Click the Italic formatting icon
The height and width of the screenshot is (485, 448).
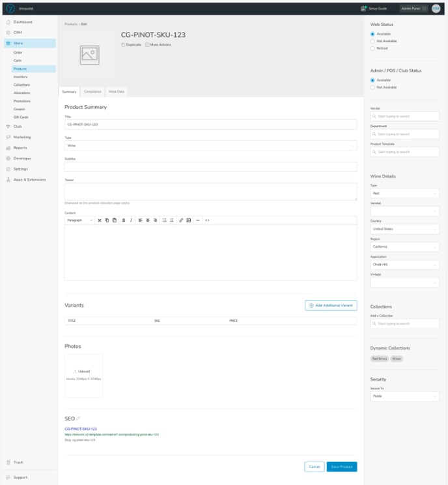(131, 220)
